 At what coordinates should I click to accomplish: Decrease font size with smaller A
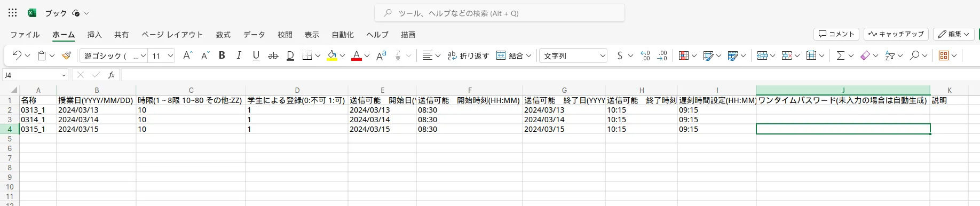pos(205,56)
